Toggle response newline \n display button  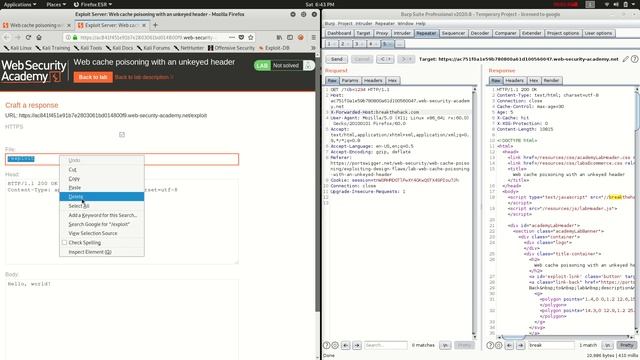tap(608, 345)
